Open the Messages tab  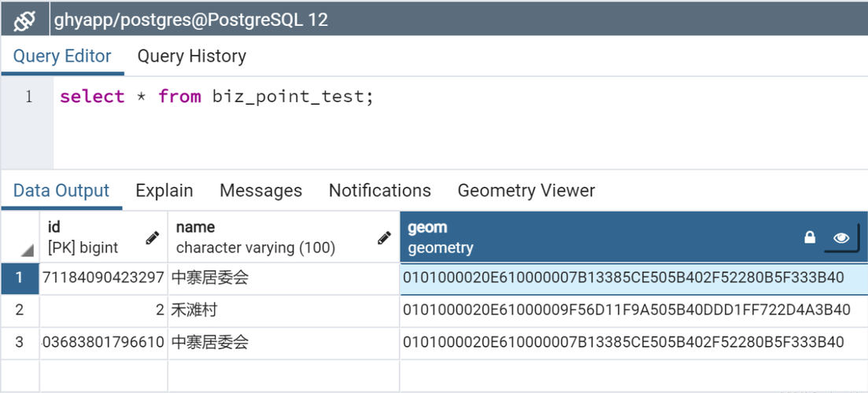[260, 191]
